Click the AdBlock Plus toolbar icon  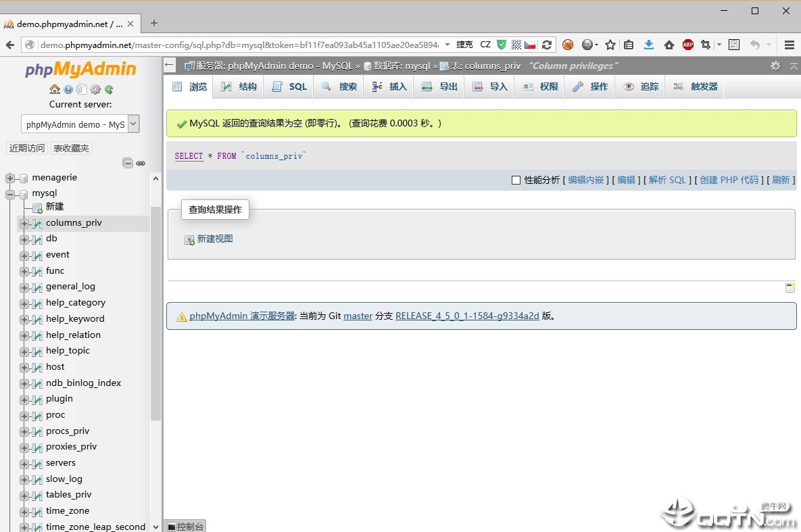tap(688, 45)
